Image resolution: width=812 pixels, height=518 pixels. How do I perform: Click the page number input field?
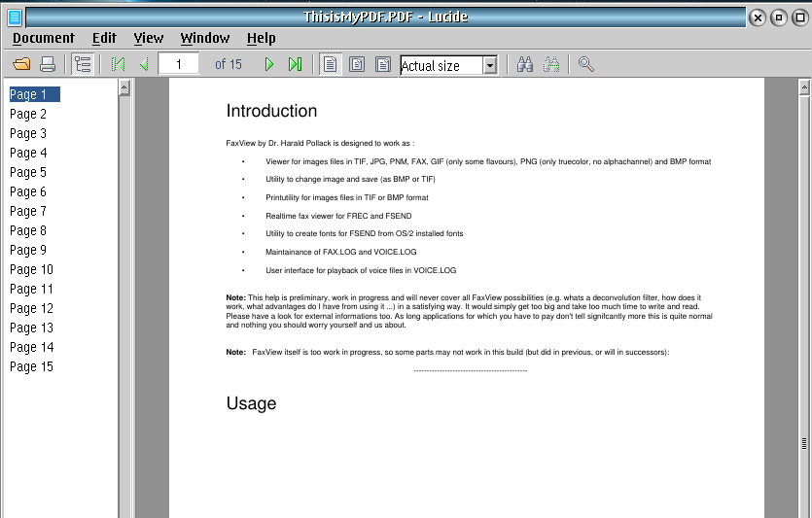[x=179, y=65]
